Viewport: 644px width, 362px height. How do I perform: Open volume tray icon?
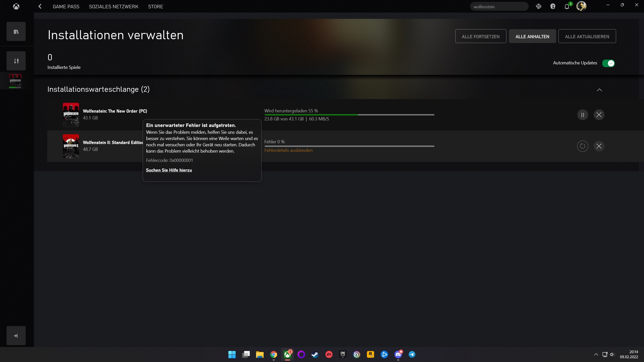(612, 354)
